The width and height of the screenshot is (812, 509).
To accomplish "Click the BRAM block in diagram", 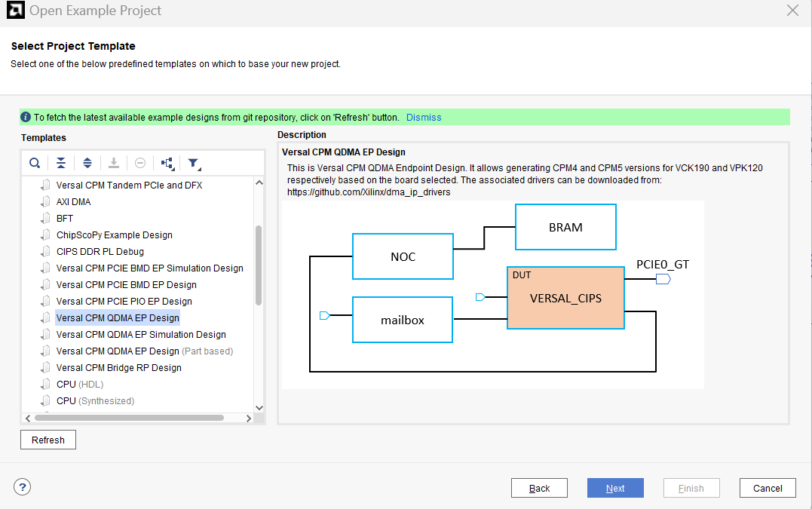I will (x=565, y=227).
